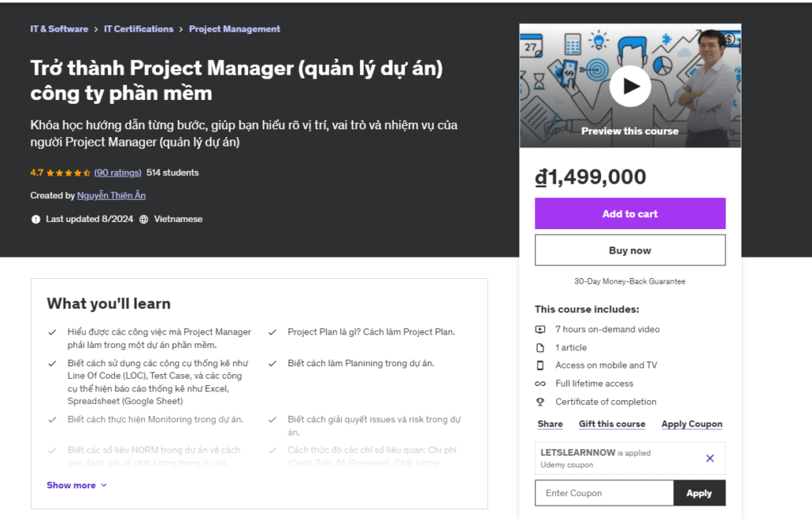Visit instructor Nguyễn Thiện Ân's profile
This screenshot has width=812, height=519.
(x=111, y=195)
